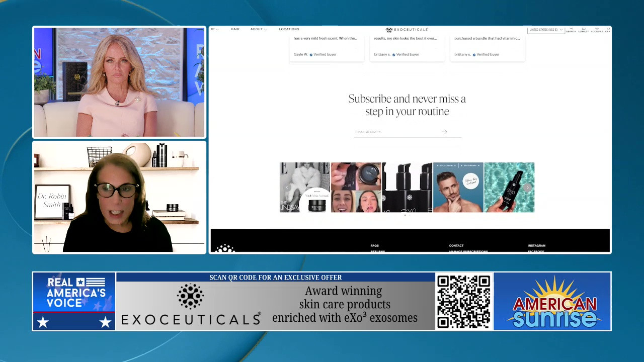The width and height of the screenshot is (644, 362).
Task: Expand the United States (US $) currency dropdown
Action: [x=546, y=30]
